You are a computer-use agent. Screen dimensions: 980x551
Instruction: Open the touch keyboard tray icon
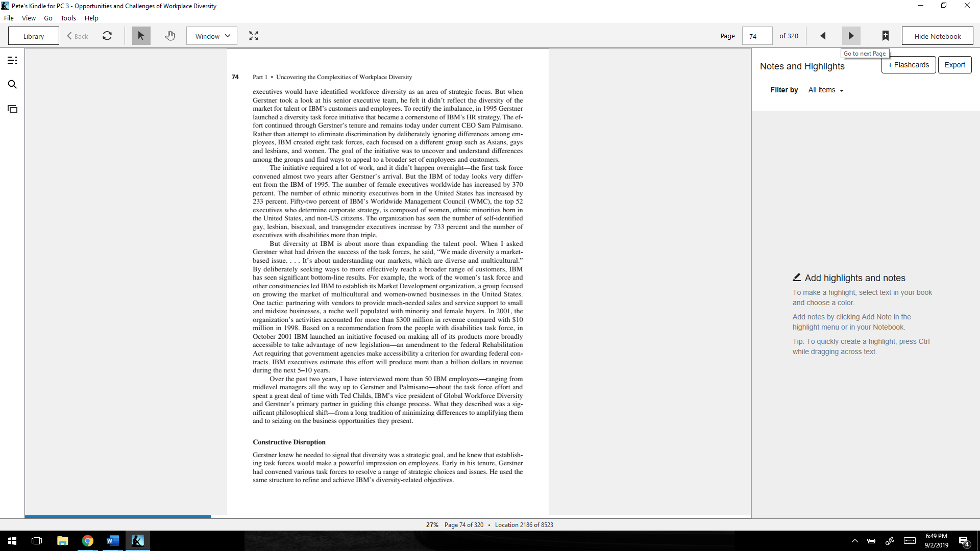tap(910, 541)
